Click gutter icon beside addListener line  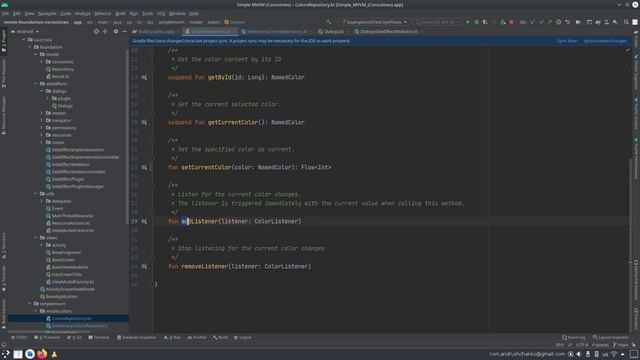tap(144, 221)
